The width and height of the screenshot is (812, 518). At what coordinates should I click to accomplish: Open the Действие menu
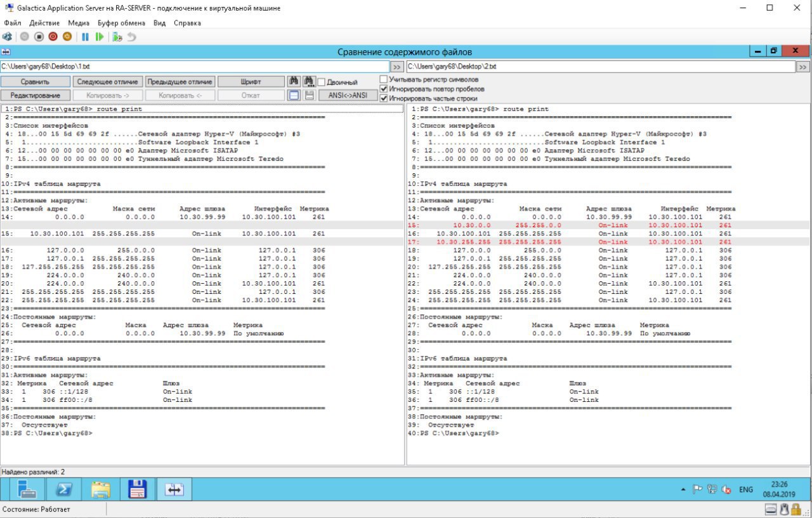pos(44,23)
